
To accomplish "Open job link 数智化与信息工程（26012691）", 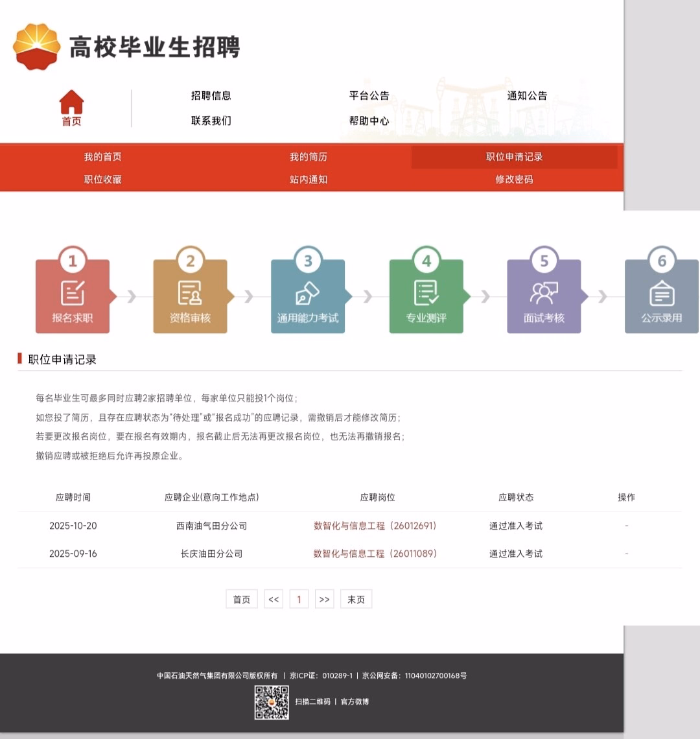I will point(375,526).
